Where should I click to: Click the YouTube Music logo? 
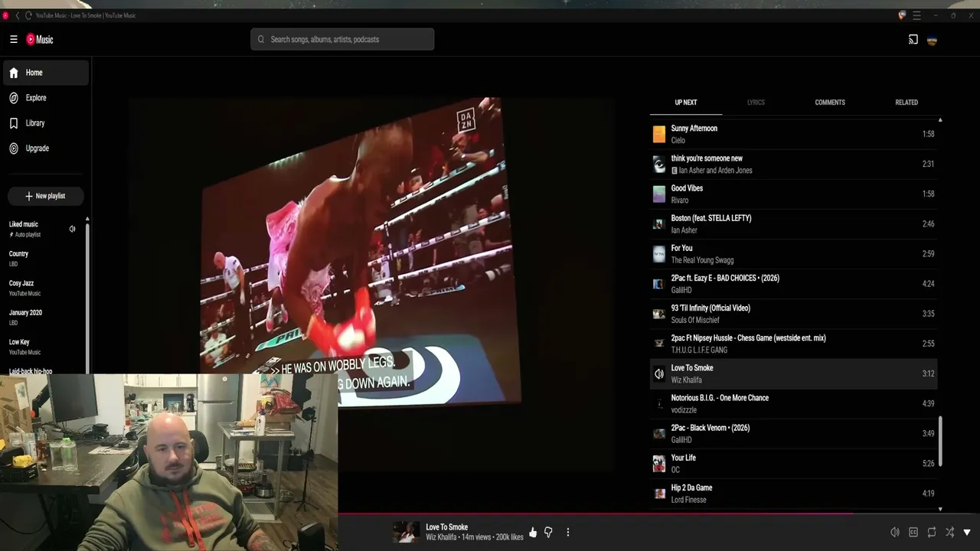(40, 39)
